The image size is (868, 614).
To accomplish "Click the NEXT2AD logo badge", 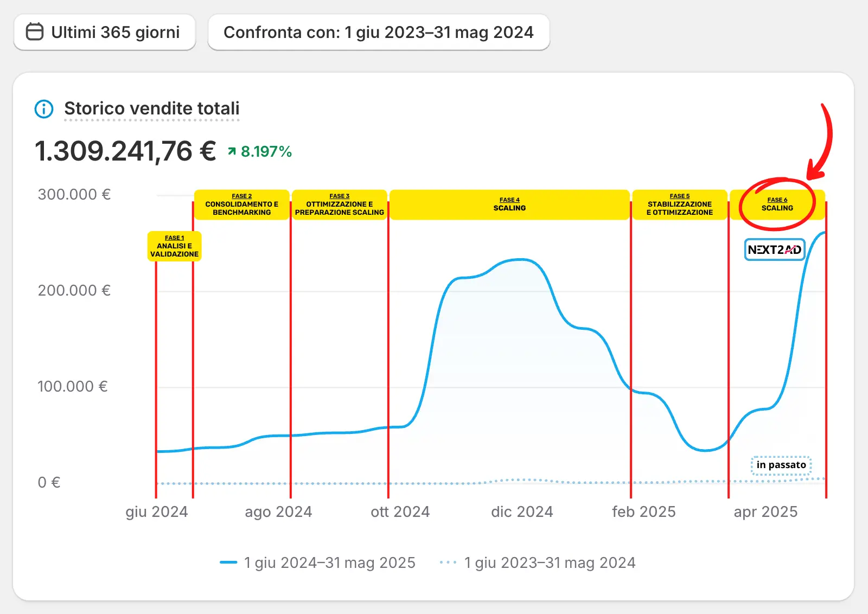I will pyautogui.click(x=774, y=250).
